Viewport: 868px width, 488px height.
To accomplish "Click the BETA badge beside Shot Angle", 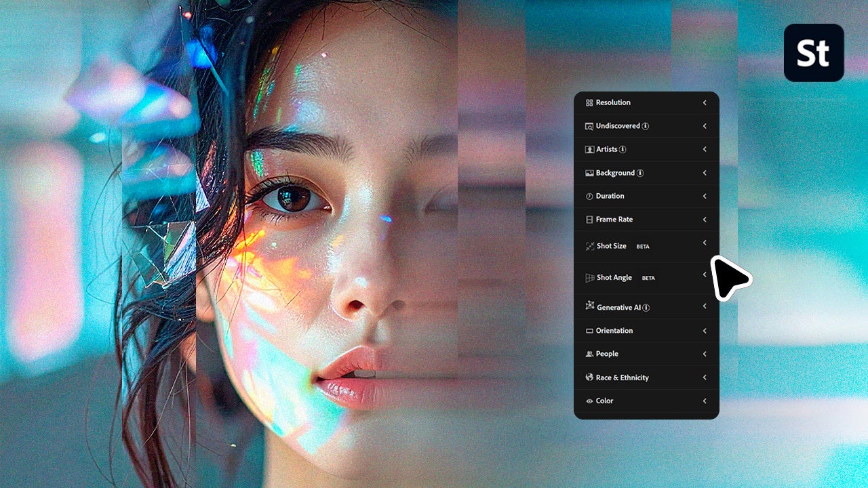I will click(648, 278).
